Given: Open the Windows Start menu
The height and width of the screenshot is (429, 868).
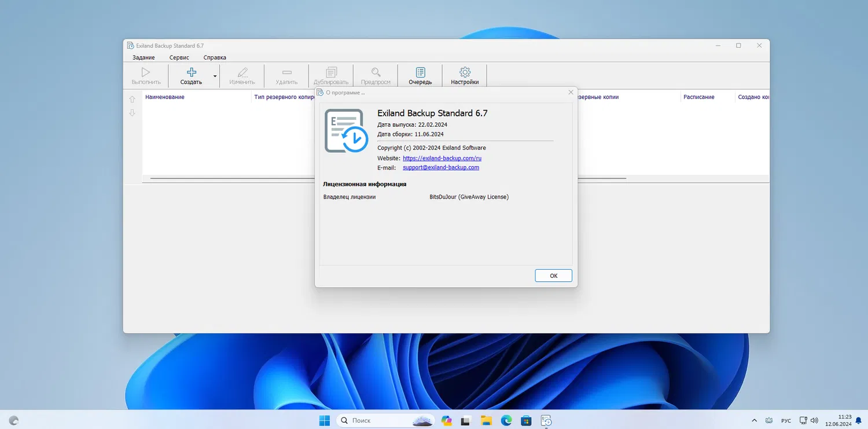Looking at the screenshot, I should point(325,420).
